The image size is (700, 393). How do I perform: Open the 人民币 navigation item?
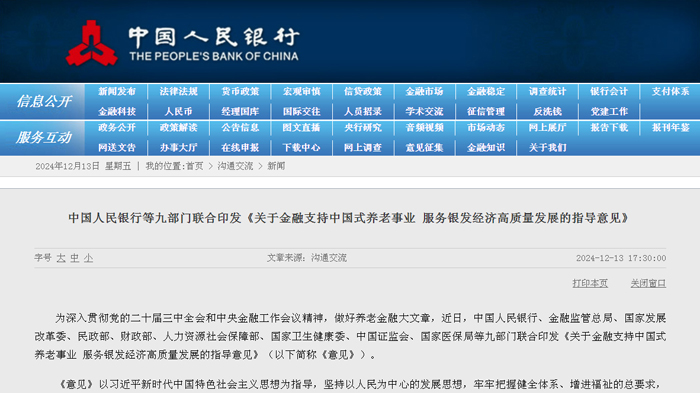[x=179, y=111]
